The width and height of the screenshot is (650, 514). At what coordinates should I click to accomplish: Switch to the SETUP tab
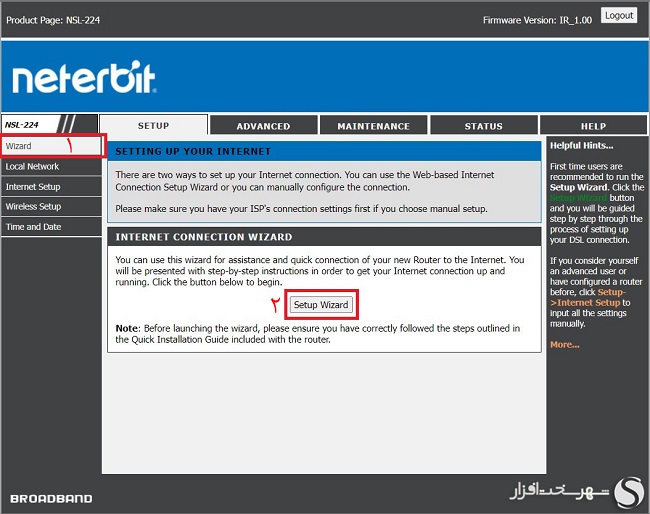(153, 126)
